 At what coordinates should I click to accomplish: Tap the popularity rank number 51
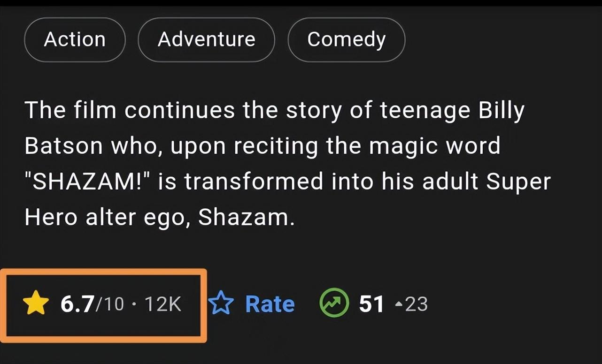[371, 304]
